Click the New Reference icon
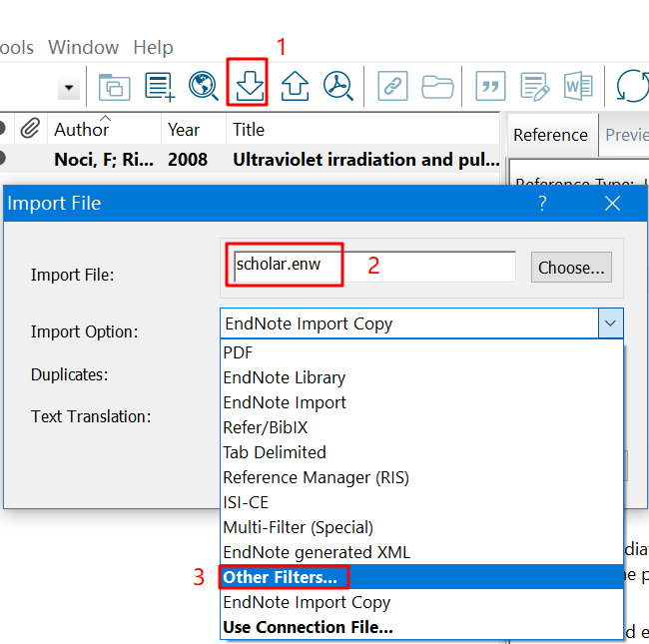Screen dimensions: 649x644 click(160, 86)
